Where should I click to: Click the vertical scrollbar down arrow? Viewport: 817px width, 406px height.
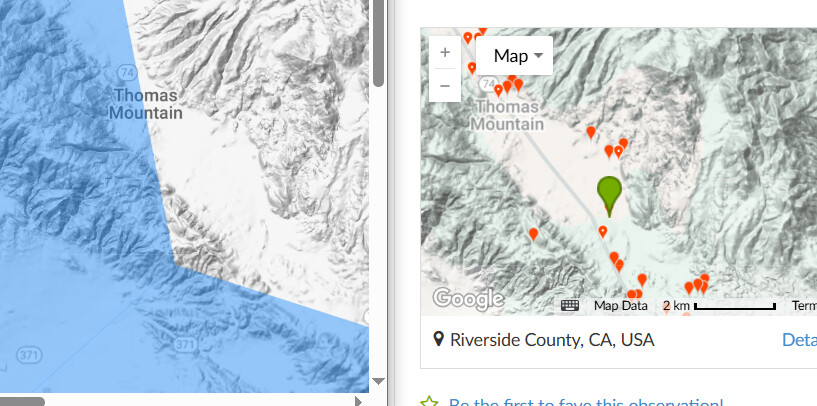(379, 382)
